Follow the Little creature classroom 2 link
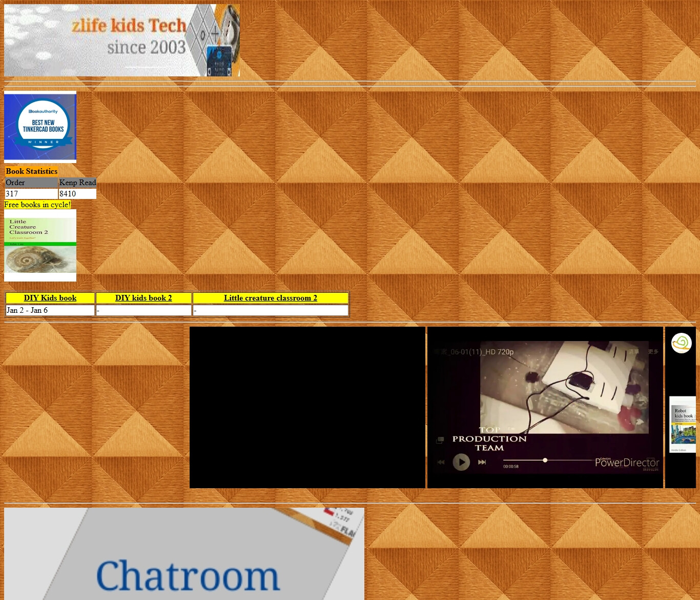 tap(270, 298)
